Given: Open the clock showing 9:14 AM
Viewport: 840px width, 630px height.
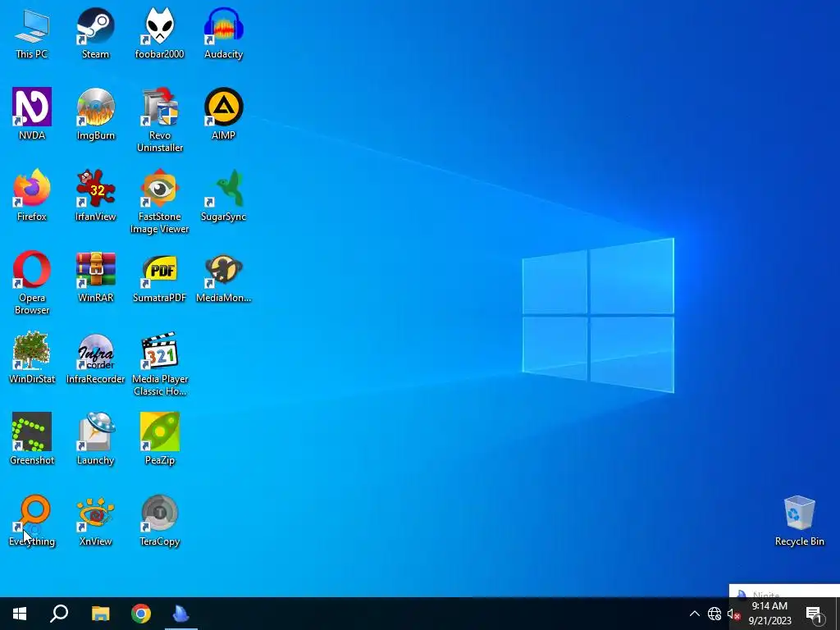Looking at the screenshot, I should pos(769,614).
